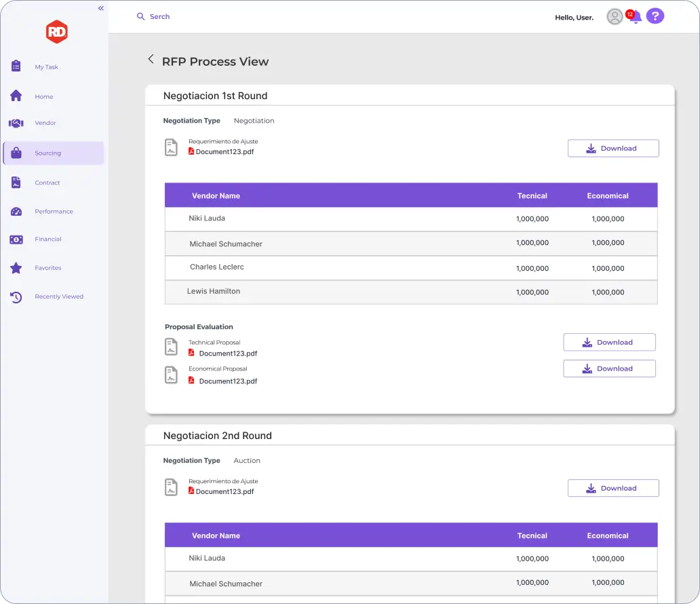Click the Recently Viewed history icon
The width and height of the screenshot is (700, 604).
click(16, 297)
